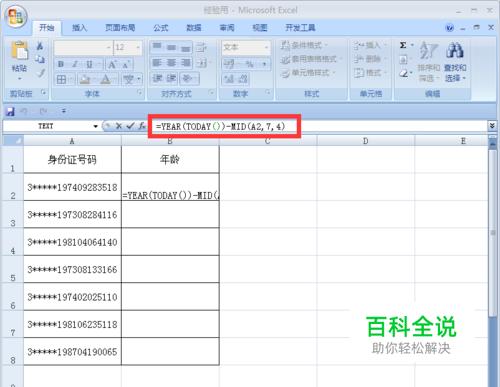Open the number format 文本 dropdown
This screenshot has height=387, width=500.
pyautogui.click(x=266, y=48)
